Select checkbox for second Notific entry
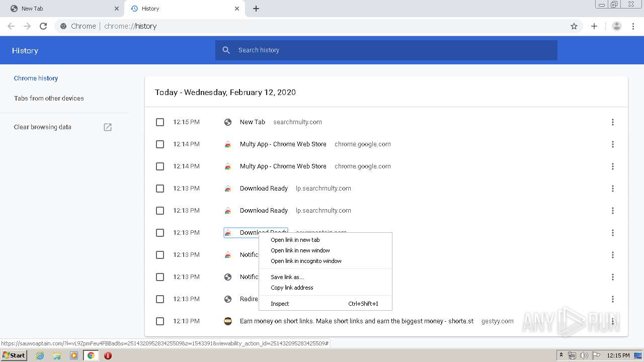644x362 pixels. (x=160, y=277)
